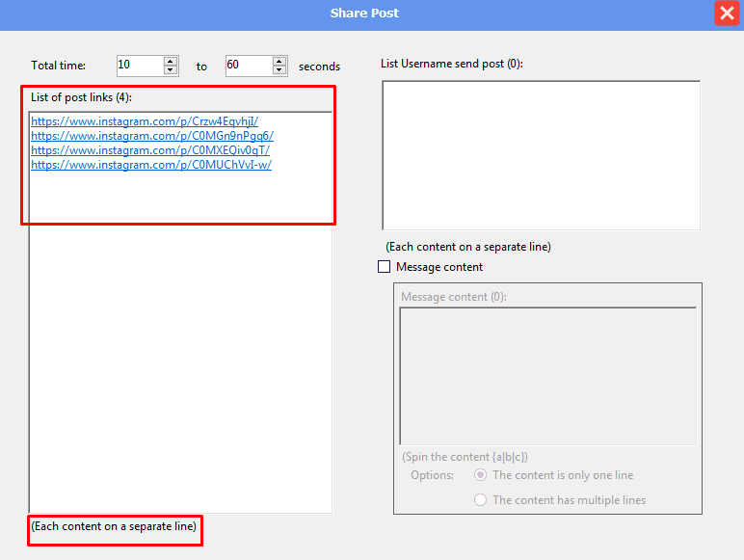Click the Share Post title bar
This screenshot has height=560, width=744.
click(x=364, y=13)
